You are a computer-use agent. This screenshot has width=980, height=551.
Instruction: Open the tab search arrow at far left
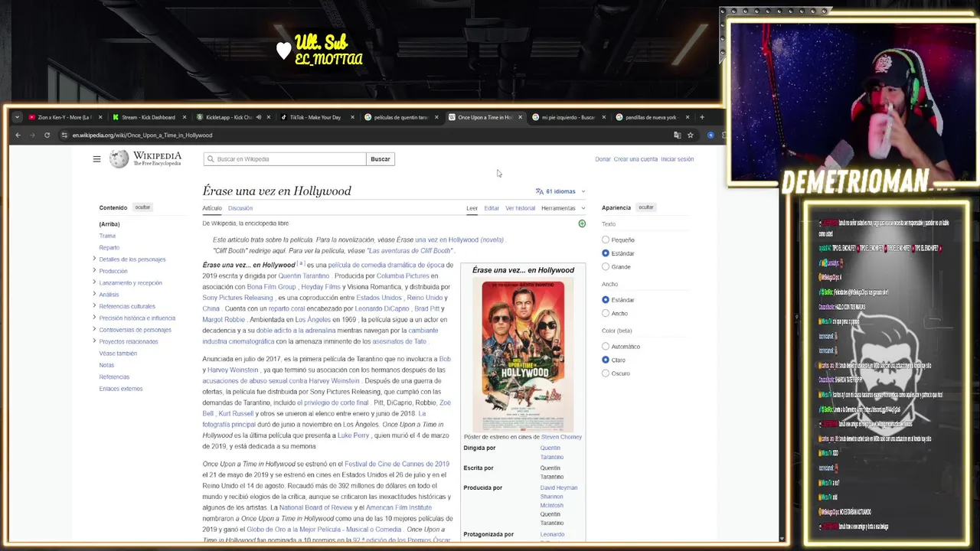click(x=17, y=117)
